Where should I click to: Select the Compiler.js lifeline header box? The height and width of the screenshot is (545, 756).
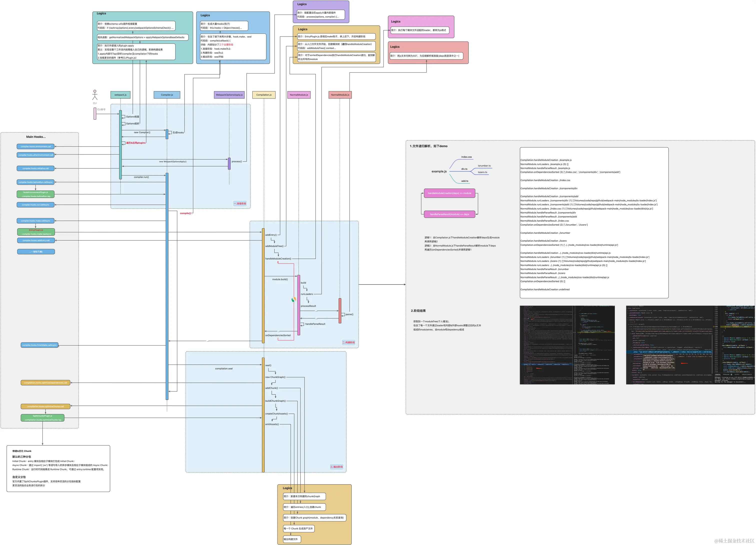[167, 95]
